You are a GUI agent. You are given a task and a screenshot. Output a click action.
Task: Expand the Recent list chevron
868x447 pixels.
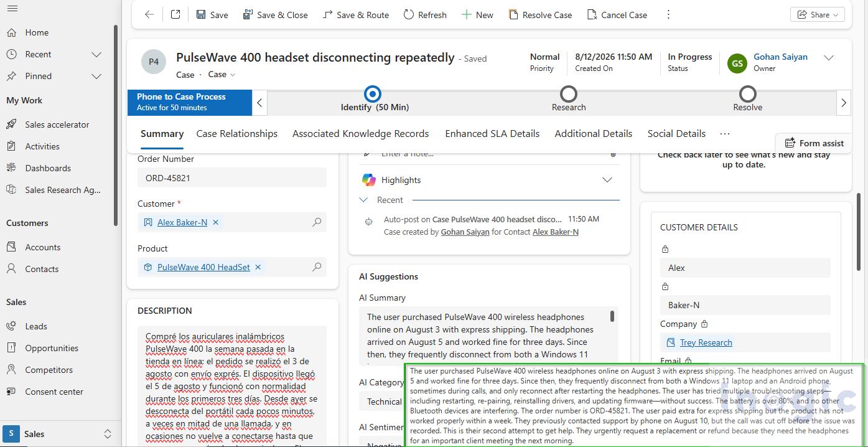point(96,54)
